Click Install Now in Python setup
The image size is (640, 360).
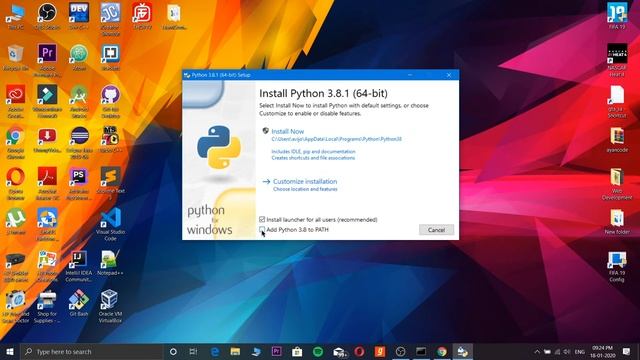point(288,131)
